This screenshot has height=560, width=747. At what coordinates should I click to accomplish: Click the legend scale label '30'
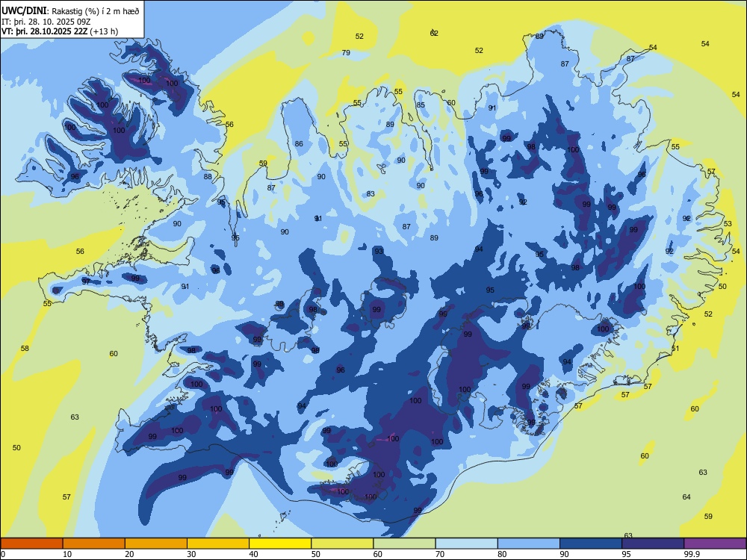click(191, 554)
